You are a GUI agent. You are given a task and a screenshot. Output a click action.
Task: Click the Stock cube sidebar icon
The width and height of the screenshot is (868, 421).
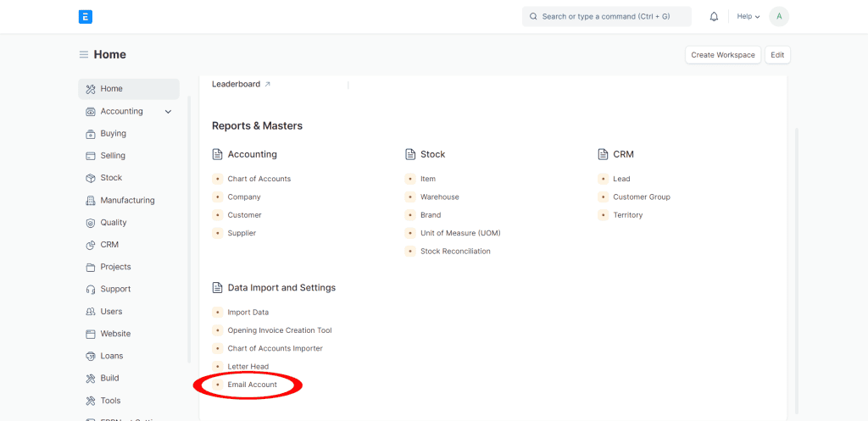coord(91,178)
